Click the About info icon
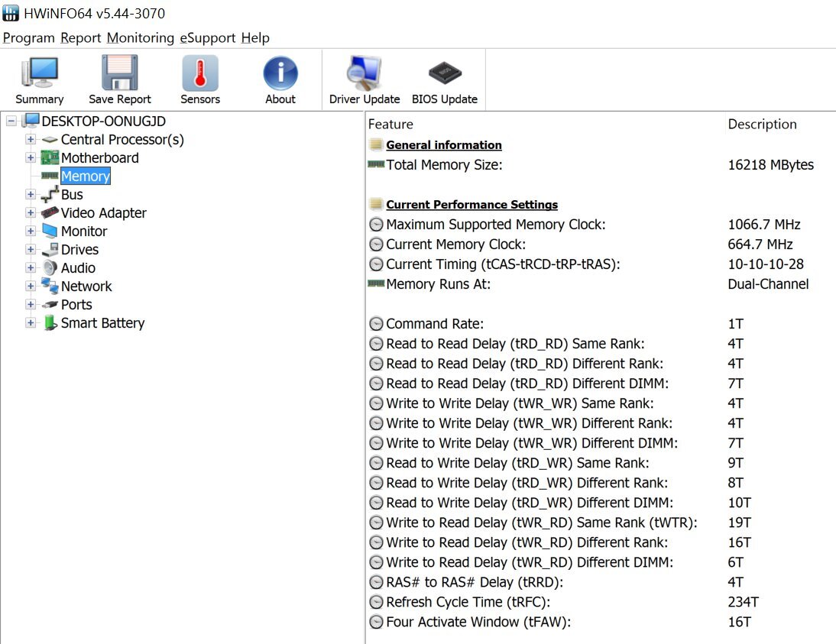Image resolution: width=836 pixels, height=644 pixels. (x=280, y=74)
